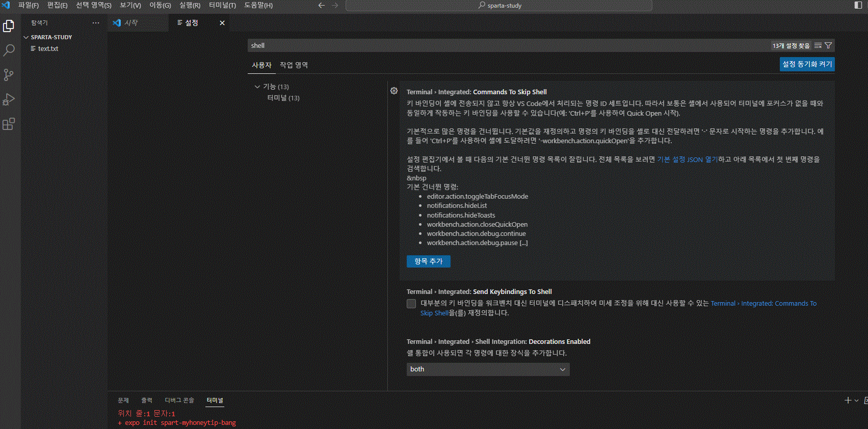
Task: Click the 탐색기 explorer panel title
Action: [x=39, y=23]
